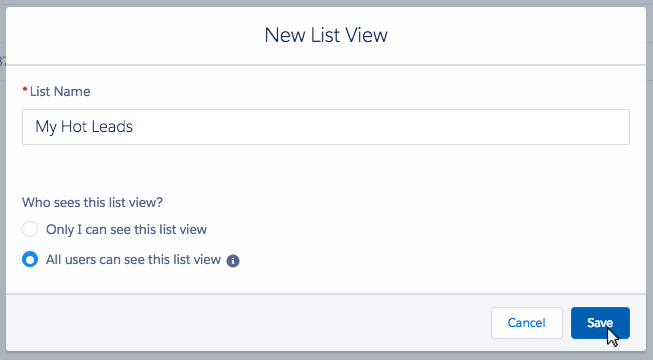The width and height of the screenshot is (653, 360).
Task: Click the 'List Name' field label
Action: [60, 92]
